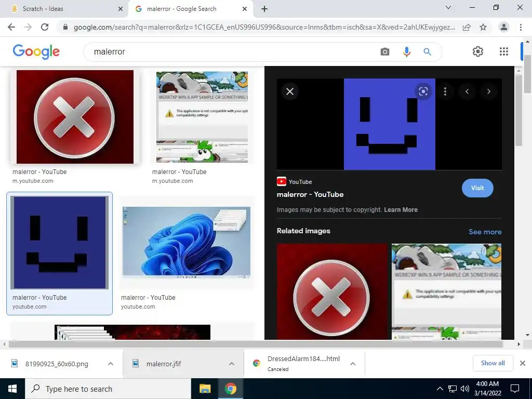Image resolution: width=532 pixels, height=399 pixels.
Task: Select the blue smiley face thumbnail
Action: [59, 243]
